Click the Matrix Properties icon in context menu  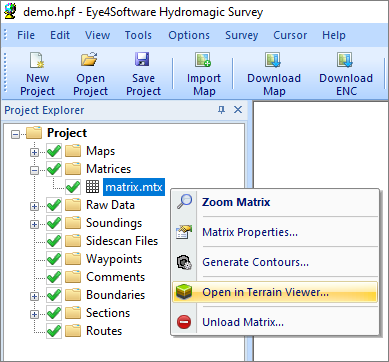184,232
